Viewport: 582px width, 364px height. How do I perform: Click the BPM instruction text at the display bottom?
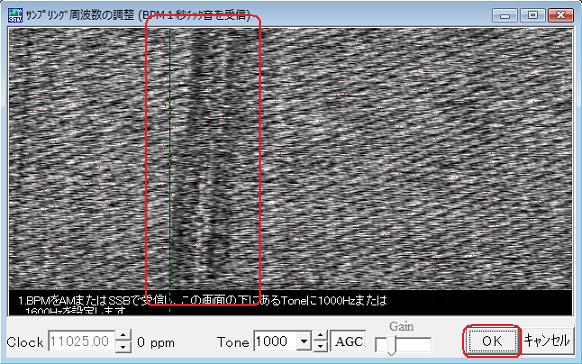tap(202, 304)
